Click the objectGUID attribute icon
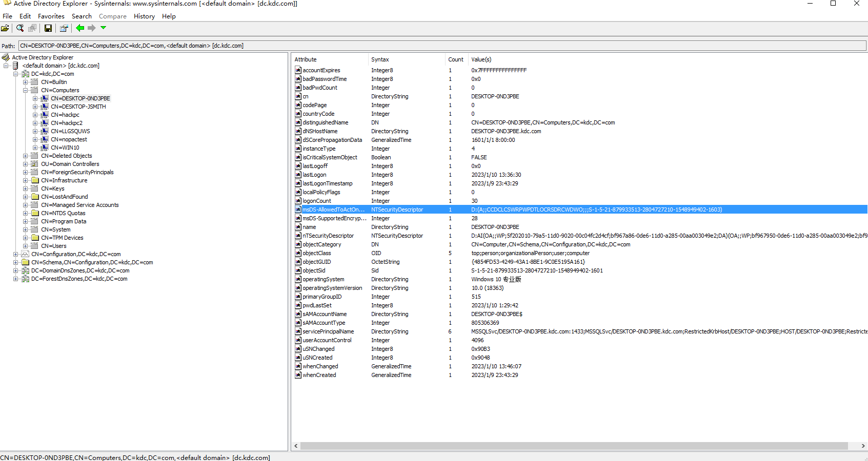This screenshot has height=461, width=868. click(x=298, y=262)
